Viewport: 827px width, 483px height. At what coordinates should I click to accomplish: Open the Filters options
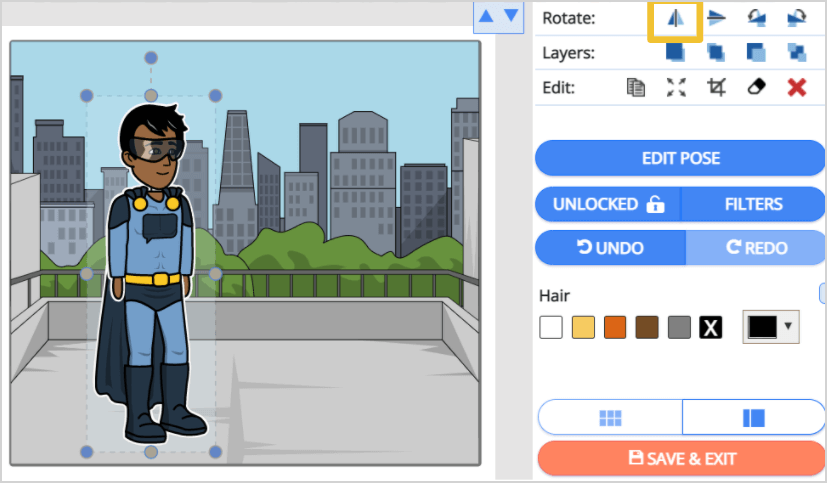(x=753, y=204)
